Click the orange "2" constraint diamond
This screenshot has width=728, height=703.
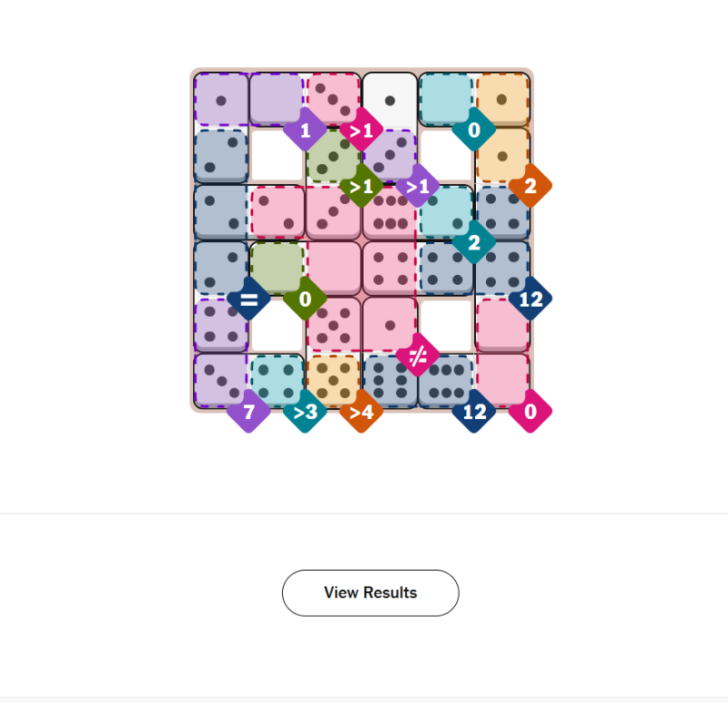[x=530, y=186]
